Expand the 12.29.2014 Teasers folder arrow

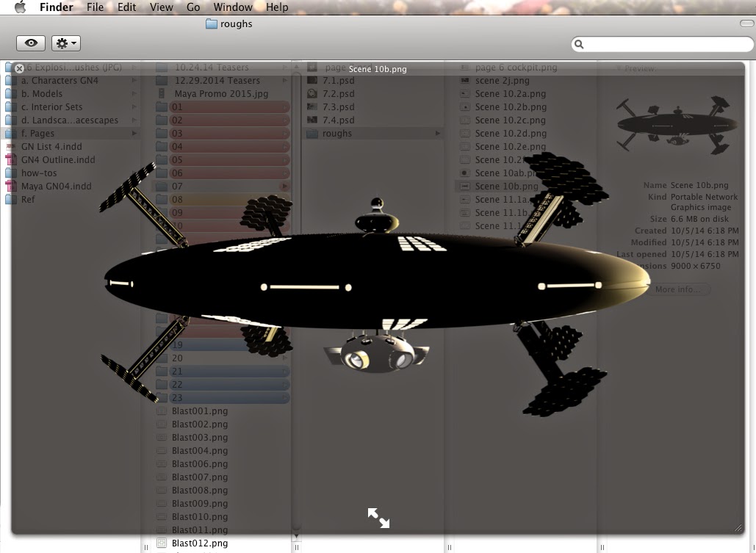point(285,81)
